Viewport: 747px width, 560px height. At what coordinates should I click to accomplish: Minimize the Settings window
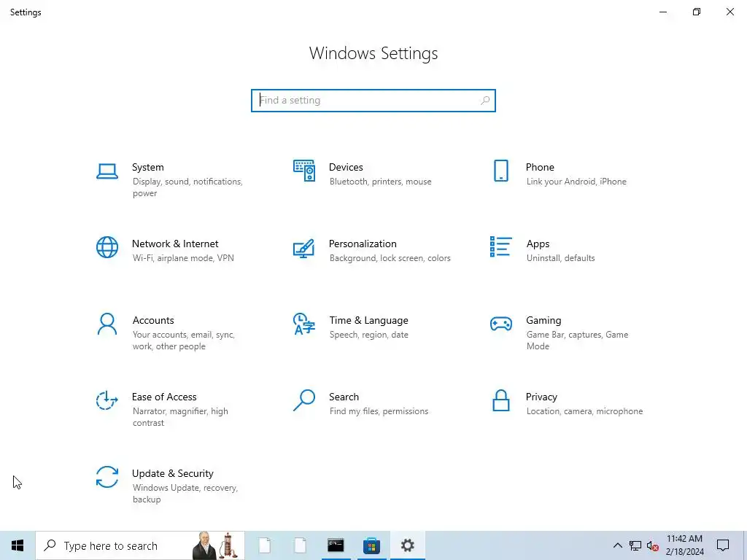[x=663, y=12]
